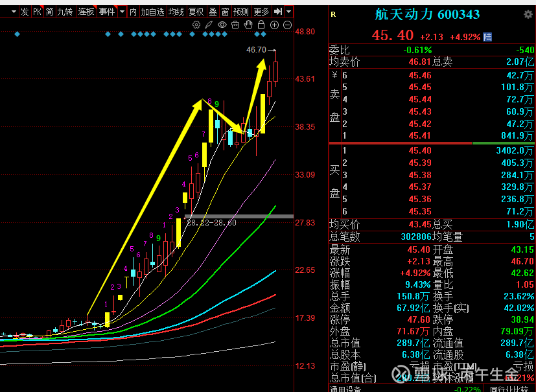
Task: Click buy level 6 price 45.35
Action: [420, 211]
